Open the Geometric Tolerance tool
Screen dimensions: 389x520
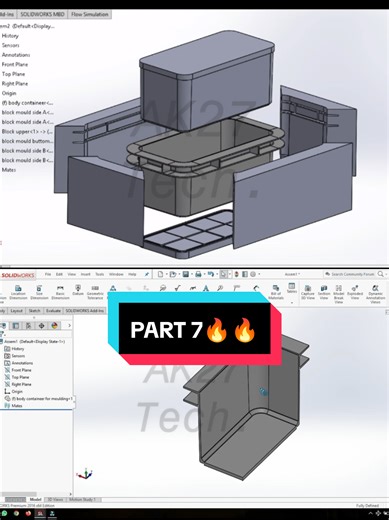[95, 292]
